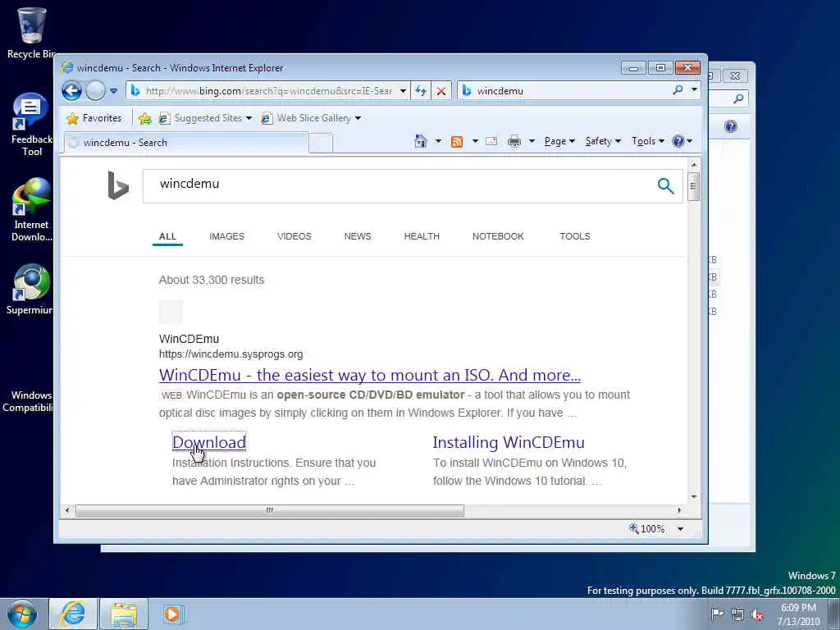Click the Read Mail icon
840x630 pixels.
point(491,141)
